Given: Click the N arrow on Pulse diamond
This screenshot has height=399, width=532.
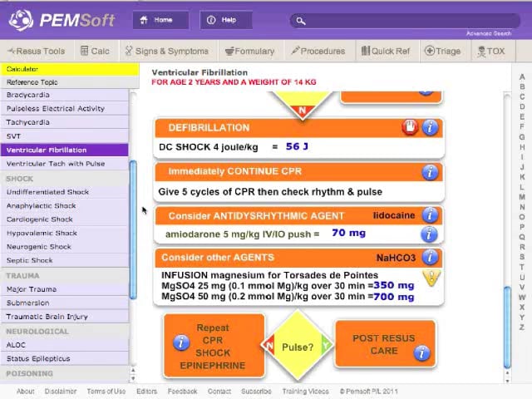Looking at the screenshot, I should 269,346.
